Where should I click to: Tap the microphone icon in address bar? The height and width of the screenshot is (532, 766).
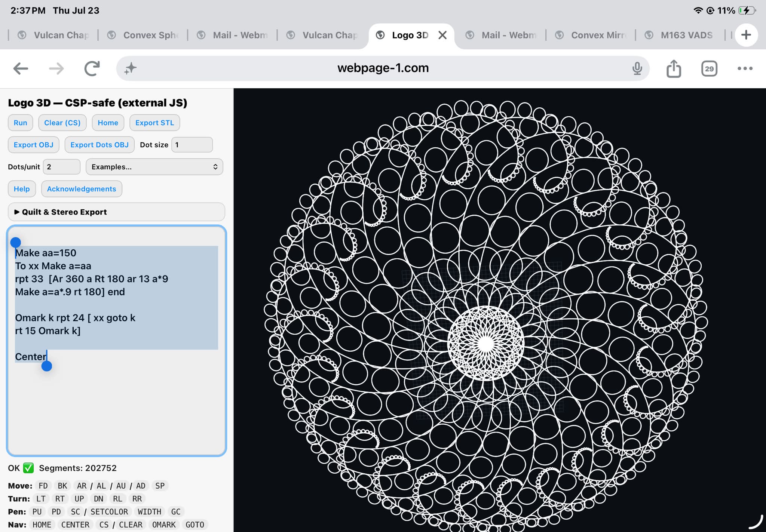point(637,68)
